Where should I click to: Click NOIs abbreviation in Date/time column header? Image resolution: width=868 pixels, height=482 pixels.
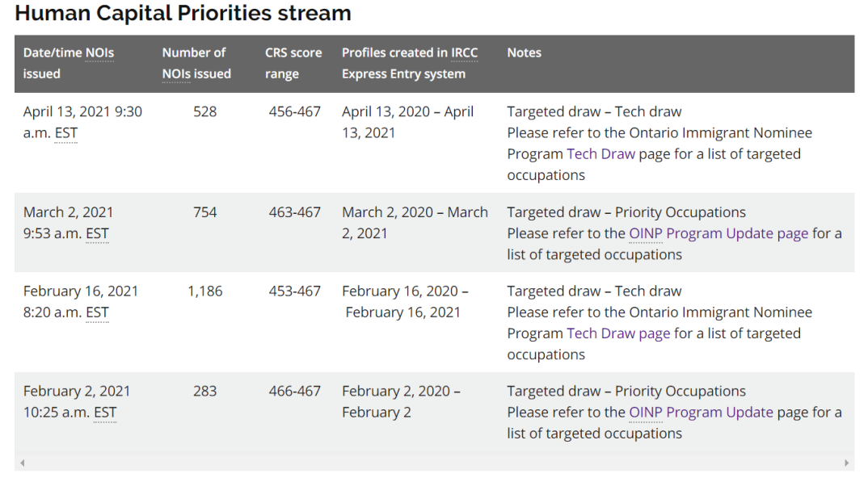(x=99, y=53)
